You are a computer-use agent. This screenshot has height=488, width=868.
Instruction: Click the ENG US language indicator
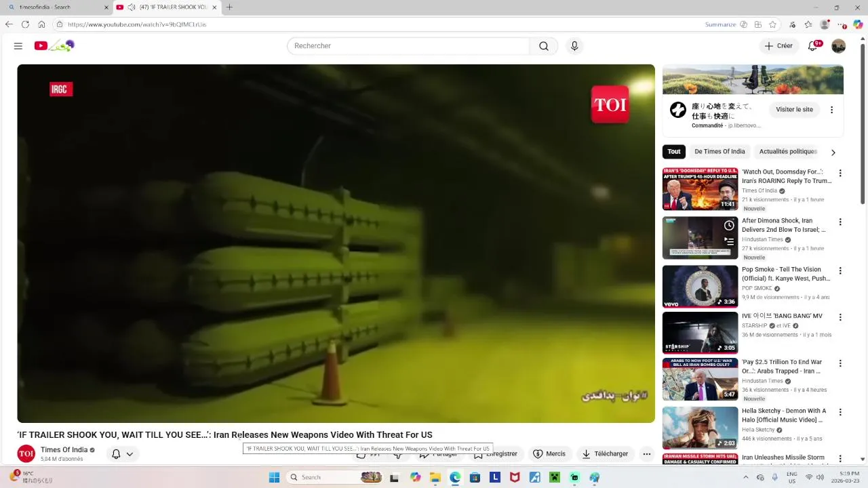(791, 477)
